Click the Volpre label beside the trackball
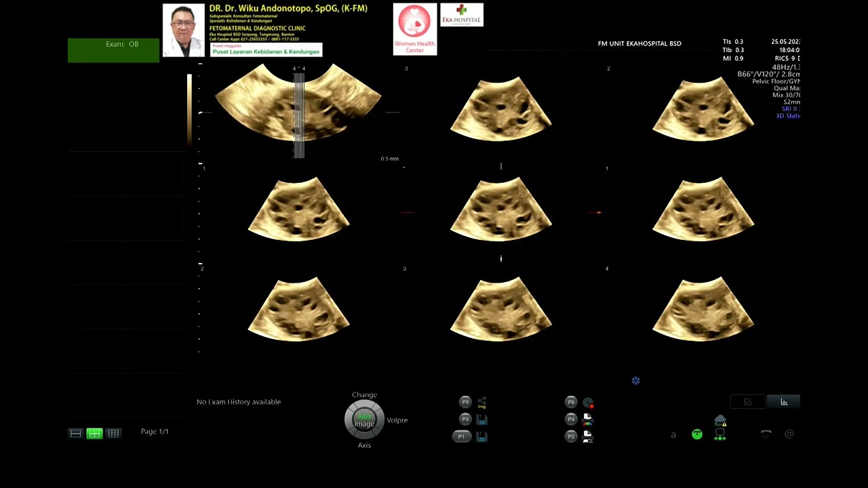 click(x=397, y=420)
